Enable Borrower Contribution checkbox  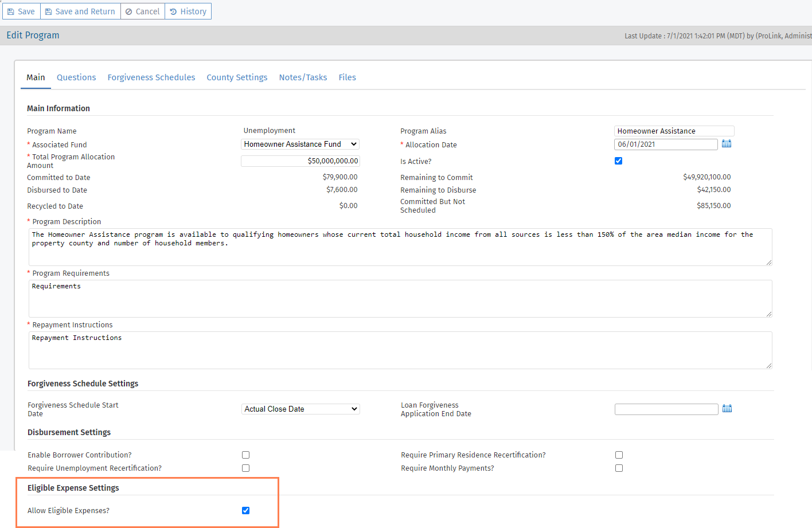pyautogui.click(x=245, y=455)
